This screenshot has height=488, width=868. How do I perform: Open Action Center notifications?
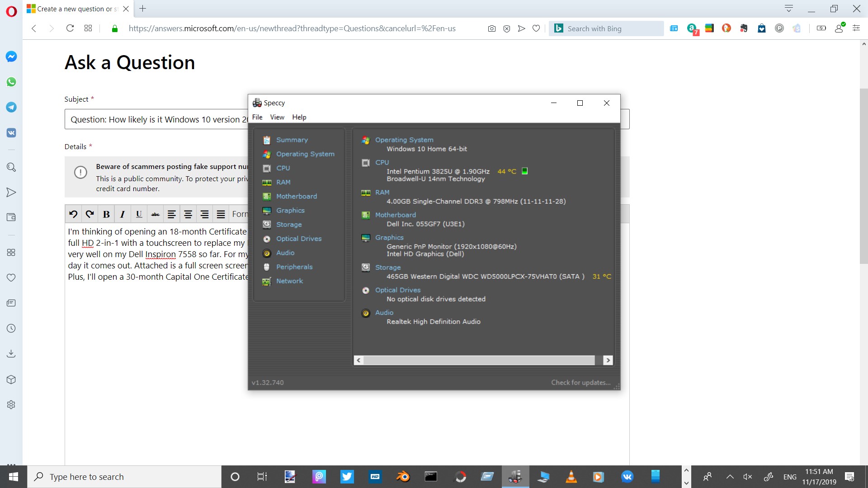click(x=850, y=477)
